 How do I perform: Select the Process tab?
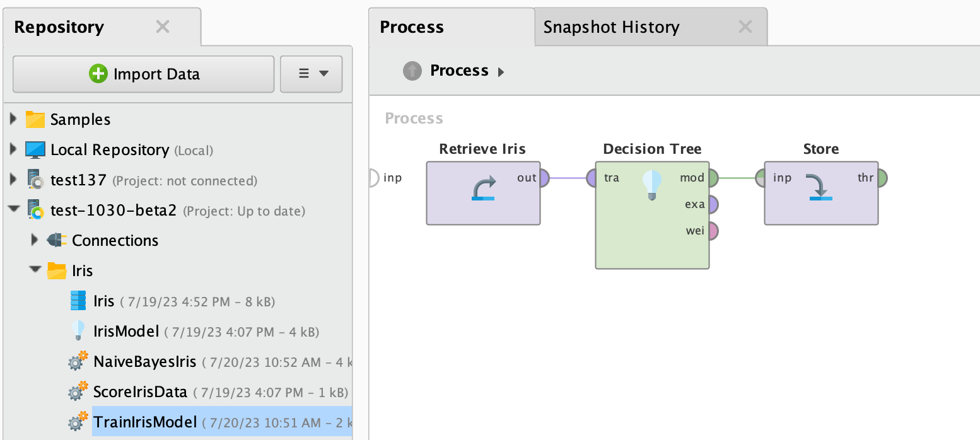pyautogui.click(x=412, y=27)
